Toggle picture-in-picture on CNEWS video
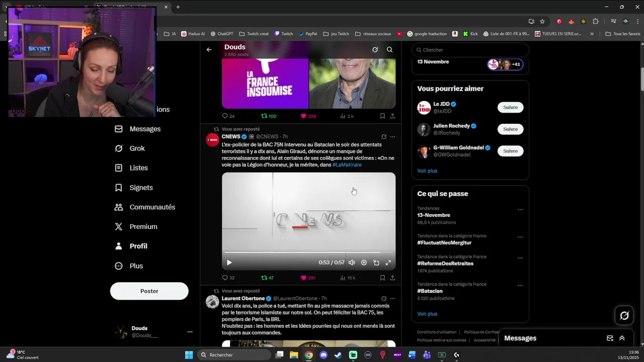Viewport: 644px width, 362px height. pos(376,262)
